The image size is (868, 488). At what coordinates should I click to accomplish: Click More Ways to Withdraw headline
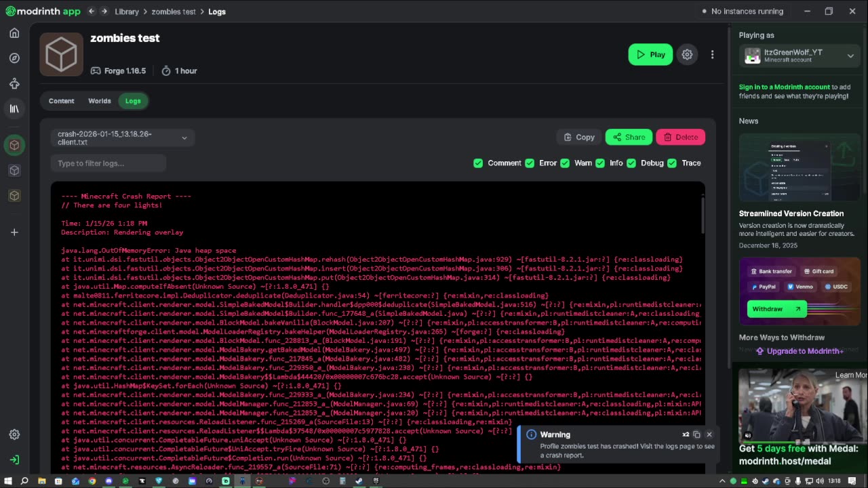click(782, 338)
